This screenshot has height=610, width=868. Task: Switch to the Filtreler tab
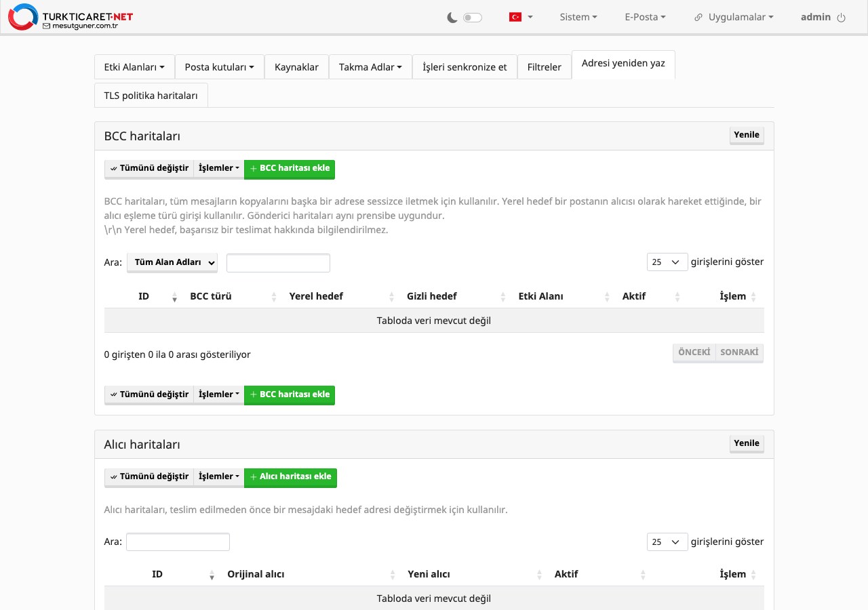tap(545, 67)
